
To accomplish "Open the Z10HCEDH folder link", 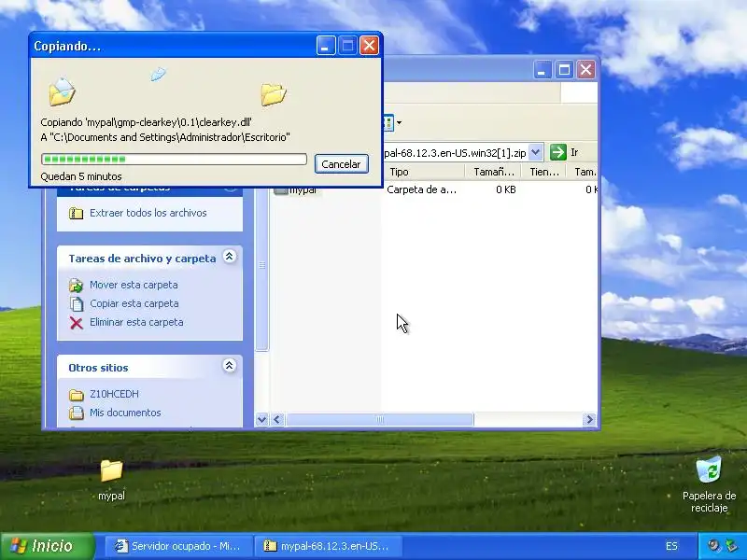I will (x=114, y=394).
